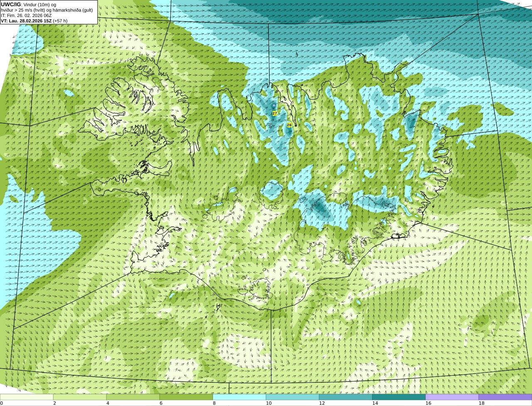Click the 'UWC/IG: Vindur (10m) og' title line
The image size is (532, 406).
click(x=29, y=5)
